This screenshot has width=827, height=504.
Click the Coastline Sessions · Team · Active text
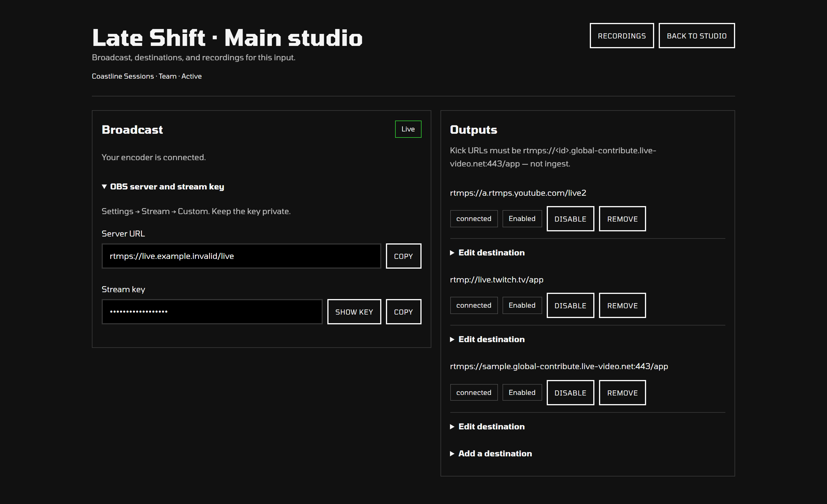click(147, 76)
